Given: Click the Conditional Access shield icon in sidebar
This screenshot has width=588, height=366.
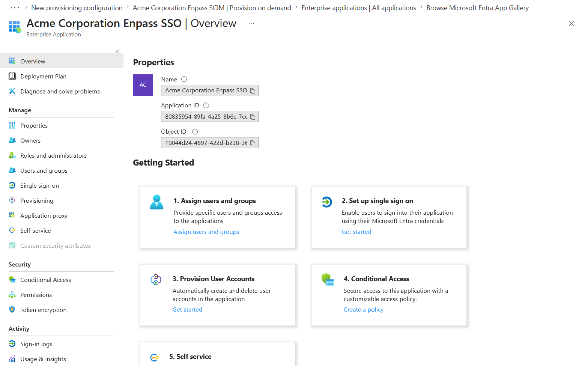Looking at the screenshot, I should coord(12,280).
